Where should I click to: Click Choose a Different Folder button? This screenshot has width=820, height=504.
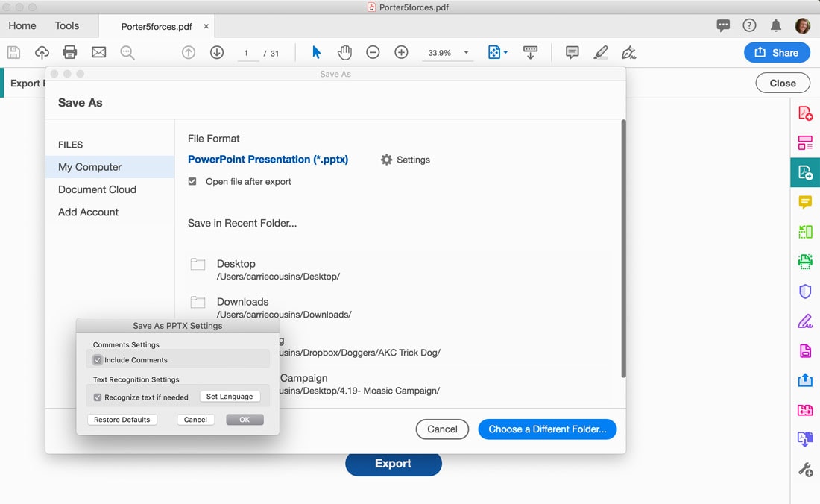click(547, 429)
